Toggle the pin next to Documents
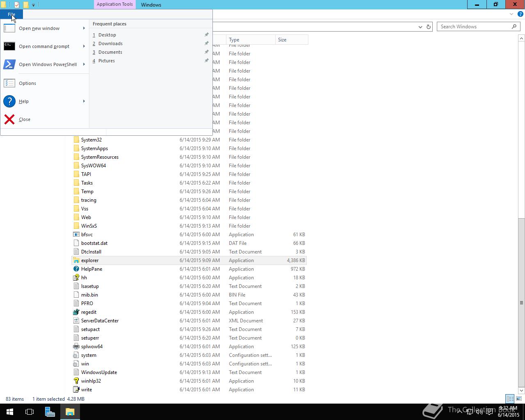 pyautogui.click(x=207, y=52)
